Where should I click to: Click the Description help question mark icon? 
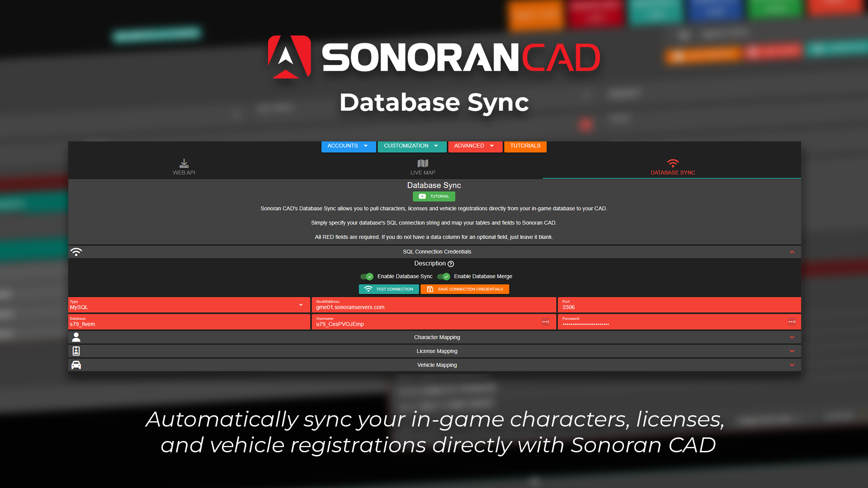[451, 264]
